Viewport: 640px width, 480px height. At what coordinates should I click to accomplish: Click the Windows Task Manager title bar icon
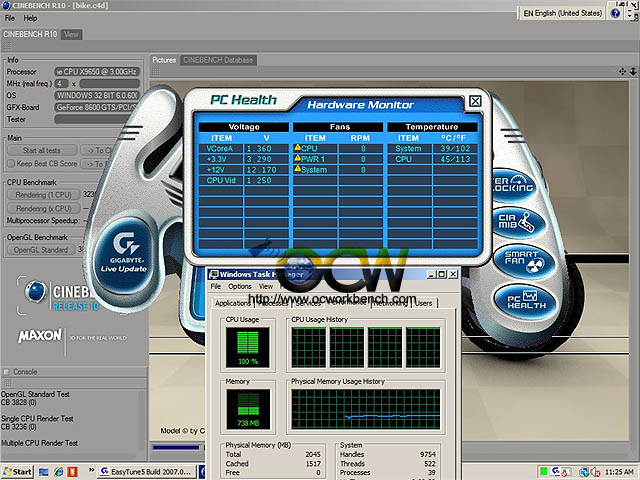[x=214, y=274]
